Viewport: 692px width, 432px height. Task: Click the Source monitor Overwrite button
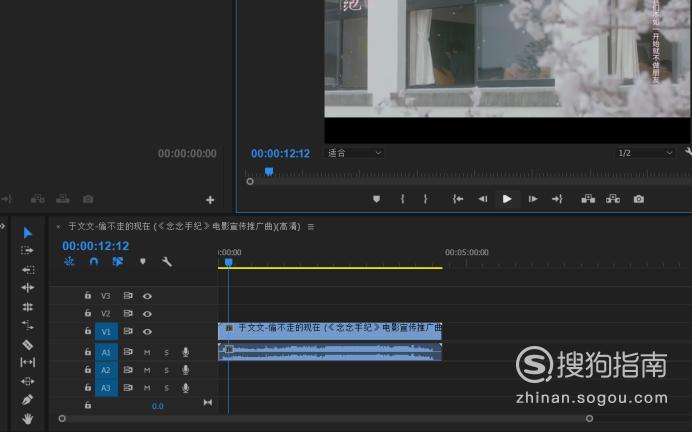point(63,199)
